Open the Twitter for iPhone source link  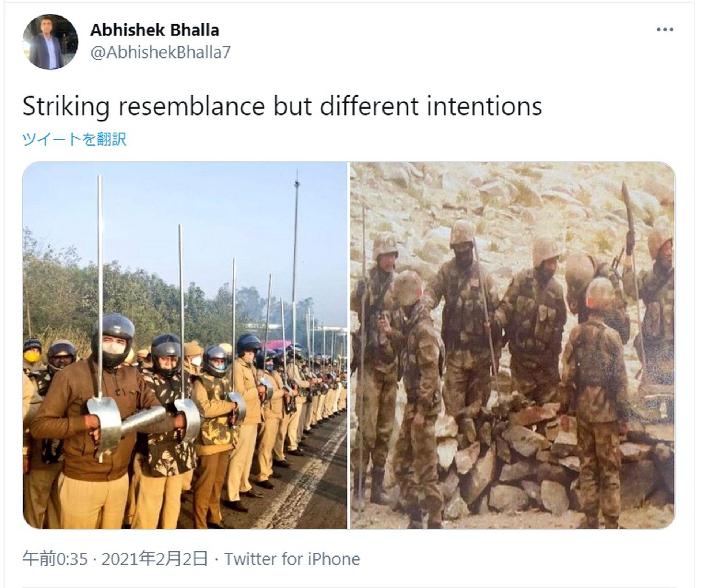292,559
